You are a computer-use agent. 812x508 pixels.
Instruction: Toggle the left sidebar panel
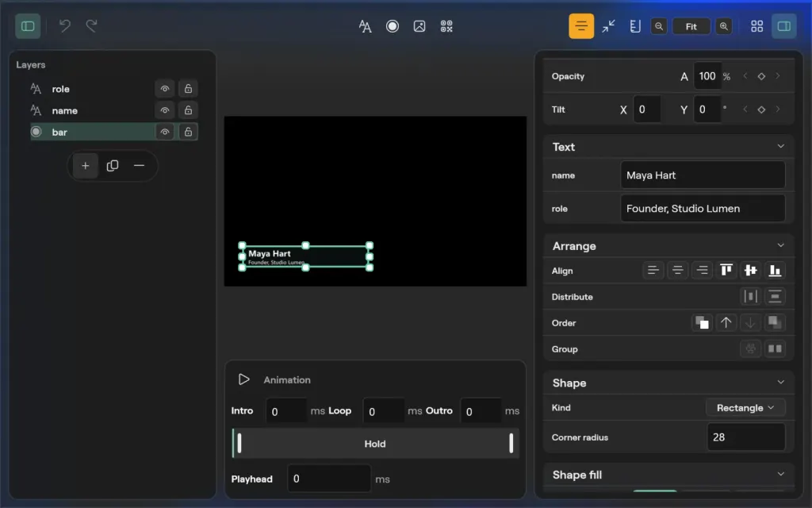click(x=28, y=26)
